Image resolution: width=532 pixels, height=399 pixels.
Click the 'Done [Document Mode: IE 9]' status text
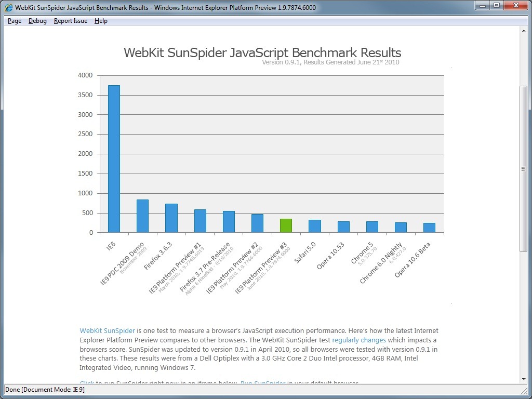coord(45,390)
